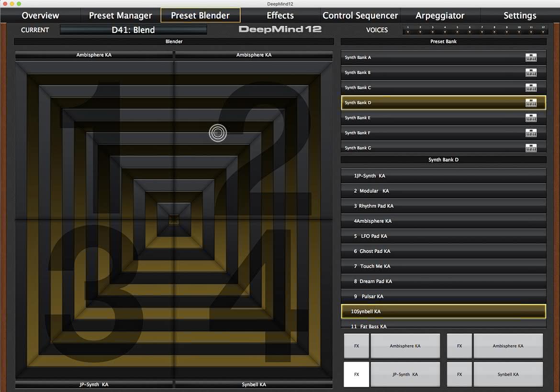Image resolution: width=560 pixels, height=392 pixels.
Task: Open the Arpeggiator tab
Action: [x=440, y=15]
